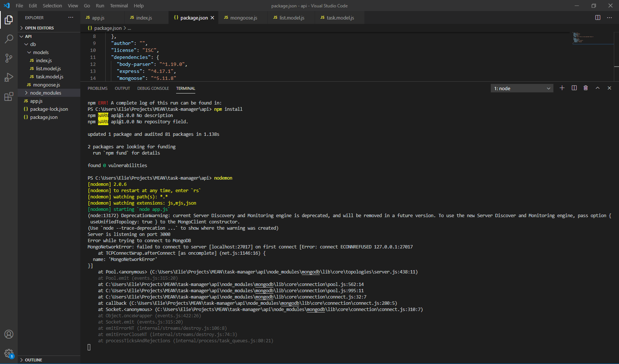Open the Search view in activity bar
Screen dimensions: 619x364
9,39
